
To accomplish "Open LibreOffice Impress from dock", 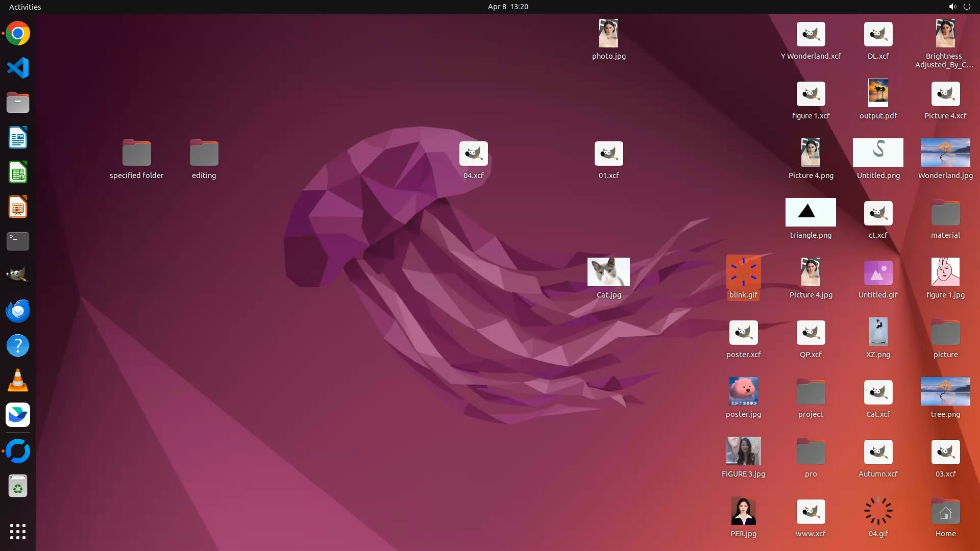I will tap(18, 207).
